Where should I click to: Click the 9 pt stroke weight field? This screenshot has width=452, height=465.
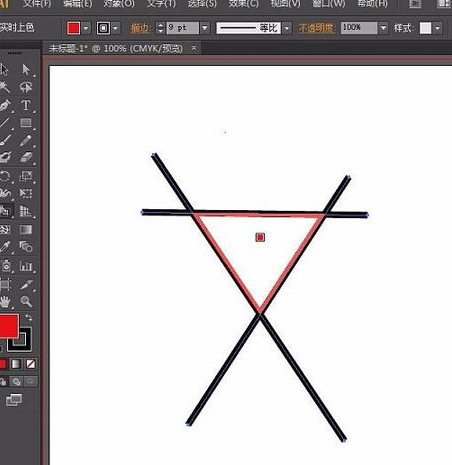pos(182,28)
